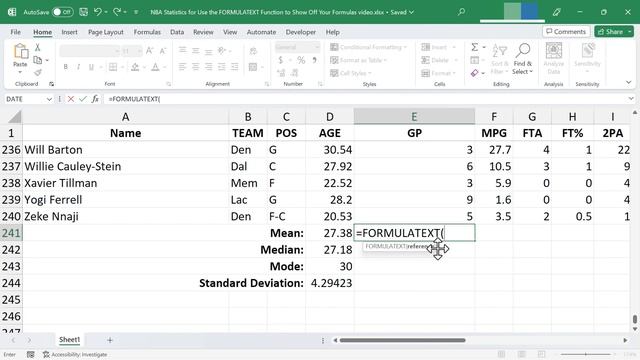Screen dimensions: 640x360
Task: Toggle Align Left
Action: 182,67
